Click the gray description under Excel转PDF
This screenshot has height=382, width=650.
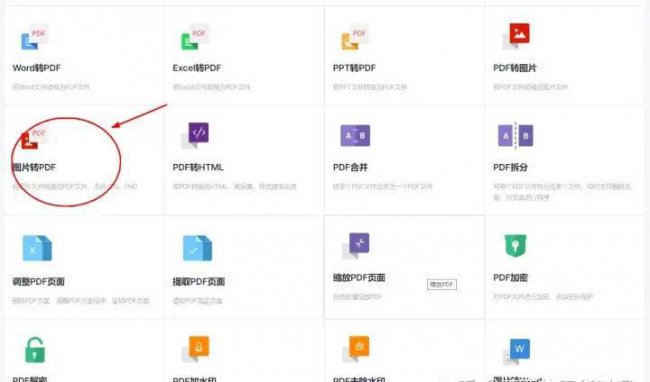coord(211,87)
